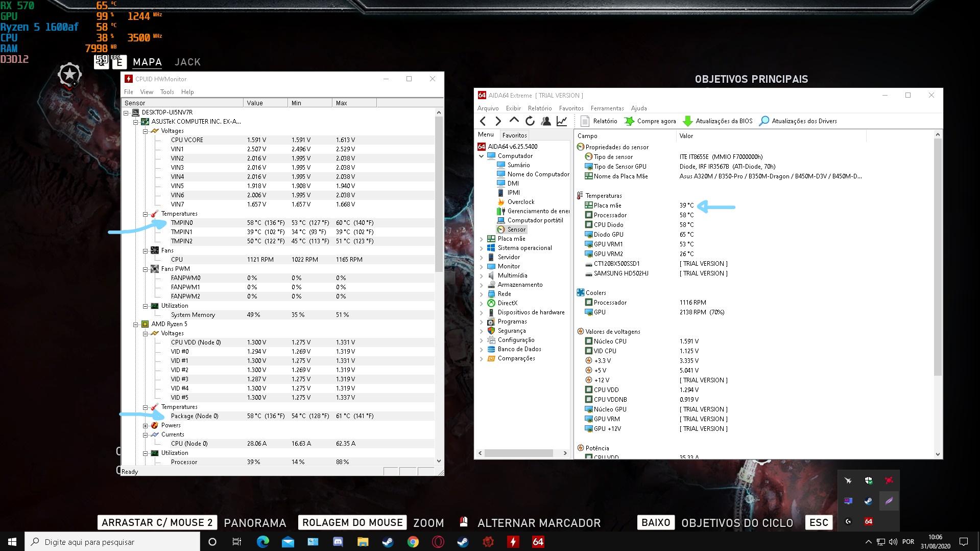Open Tools menu in HWMonitor
The height and width of the screenshot is (551, 980).
(167, 92)
